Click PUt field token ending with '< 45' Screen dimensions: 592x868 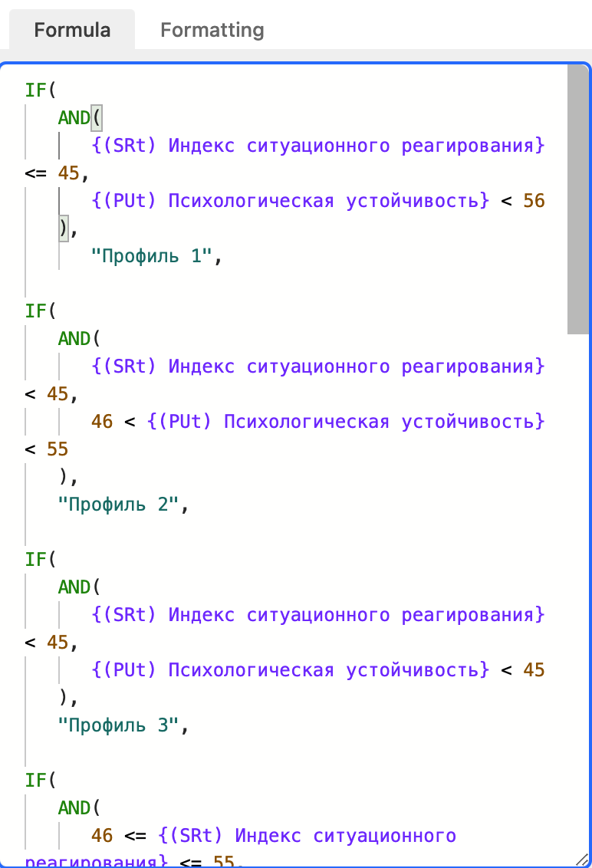click(290, 670)
